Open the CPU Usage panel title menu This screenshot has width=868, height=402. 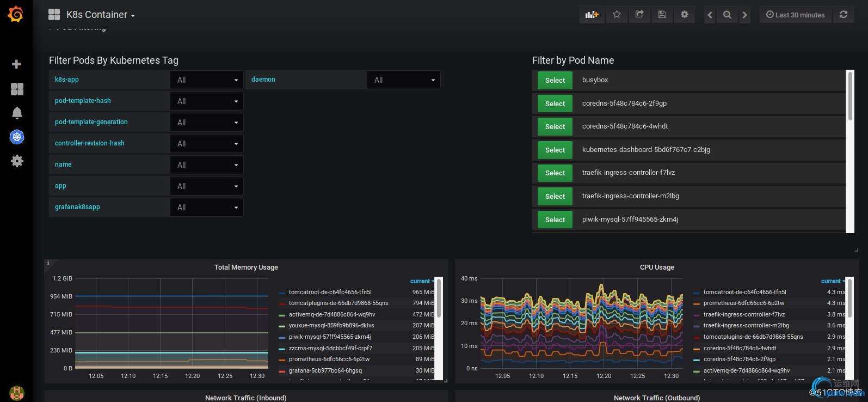point(657,267)
